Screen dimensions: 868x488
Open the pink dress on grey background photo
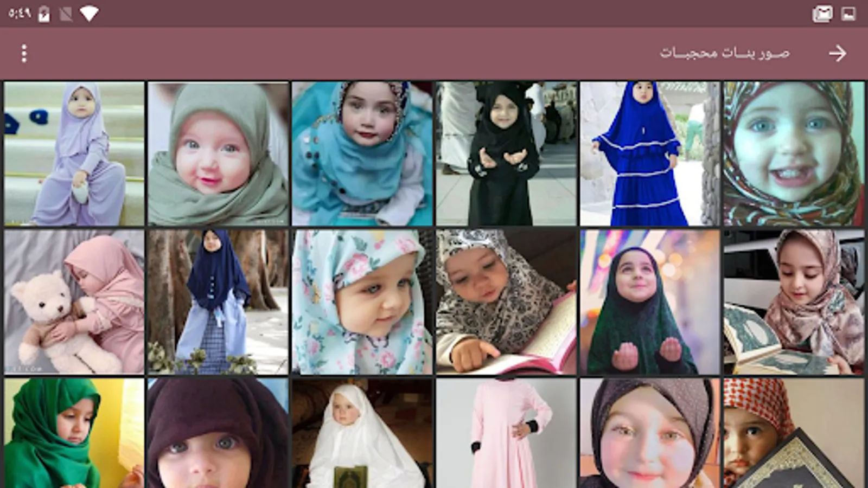(506, 433)
